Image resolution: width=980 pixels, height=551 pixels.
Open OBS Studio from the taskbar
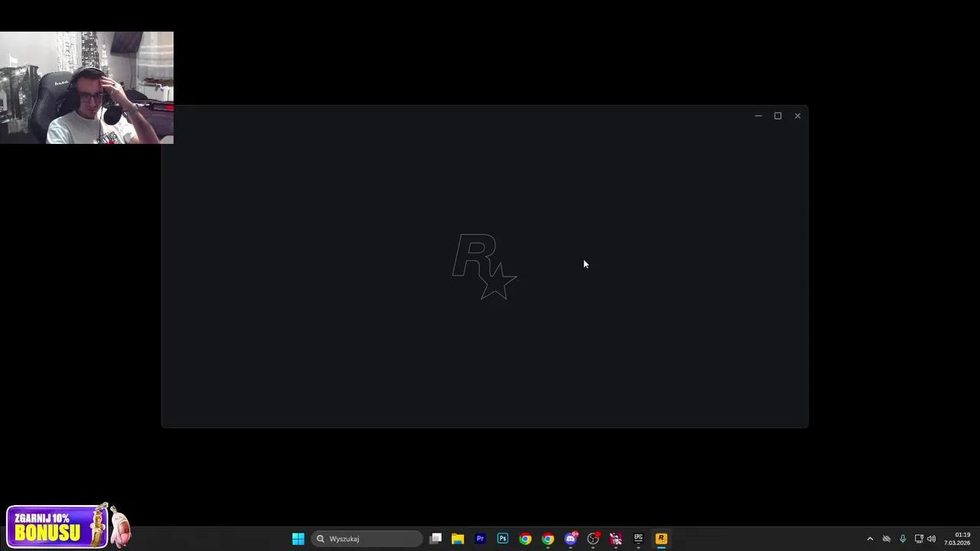click(593, 539)
